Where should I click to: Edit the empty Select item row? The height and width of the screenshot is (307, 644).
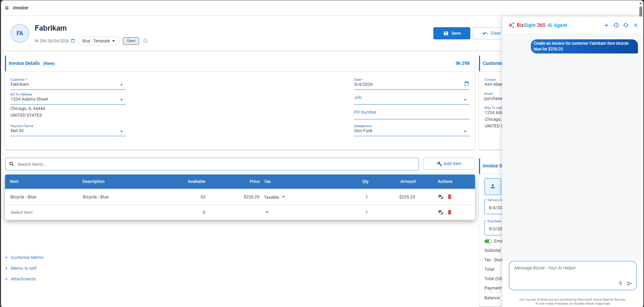pos(440,212)
